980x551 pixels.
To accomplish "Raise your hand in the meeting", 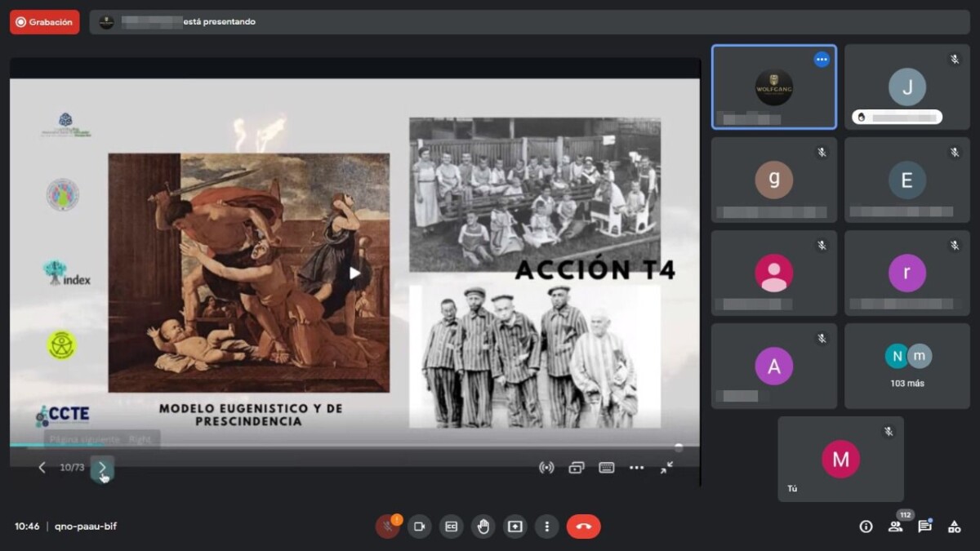I will [483, 527].
